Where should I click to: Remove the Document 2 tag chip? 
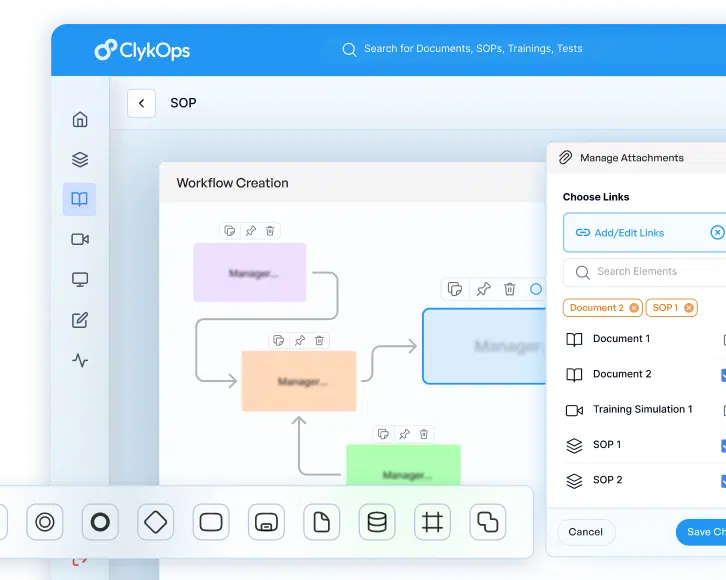[x=634, y=308]
